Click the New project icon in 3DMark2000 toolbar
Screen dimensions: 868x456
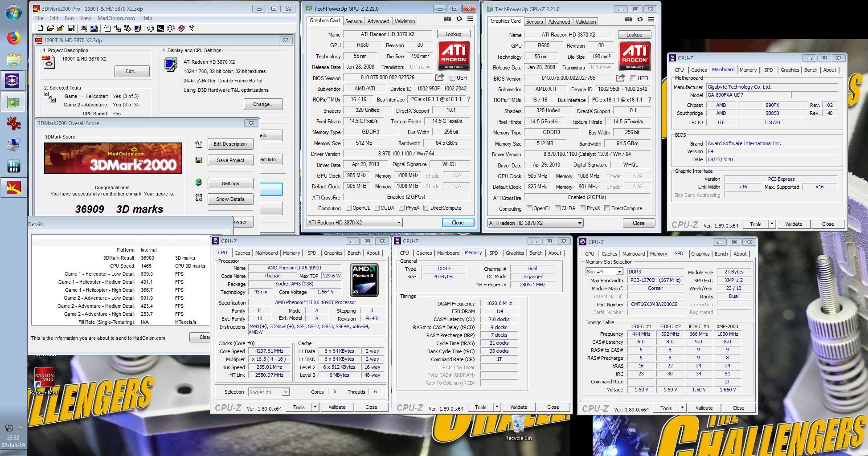click(41, 28)
